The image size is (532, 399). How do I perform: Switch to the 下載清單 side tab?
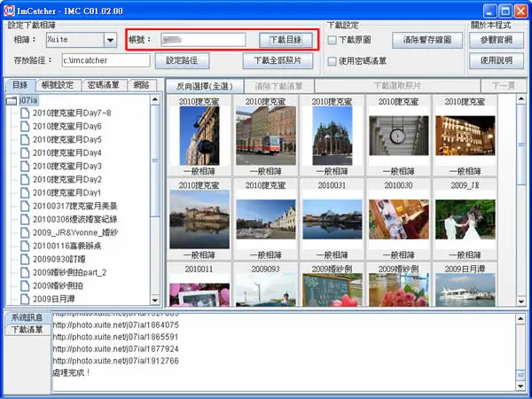click(27, 330)
